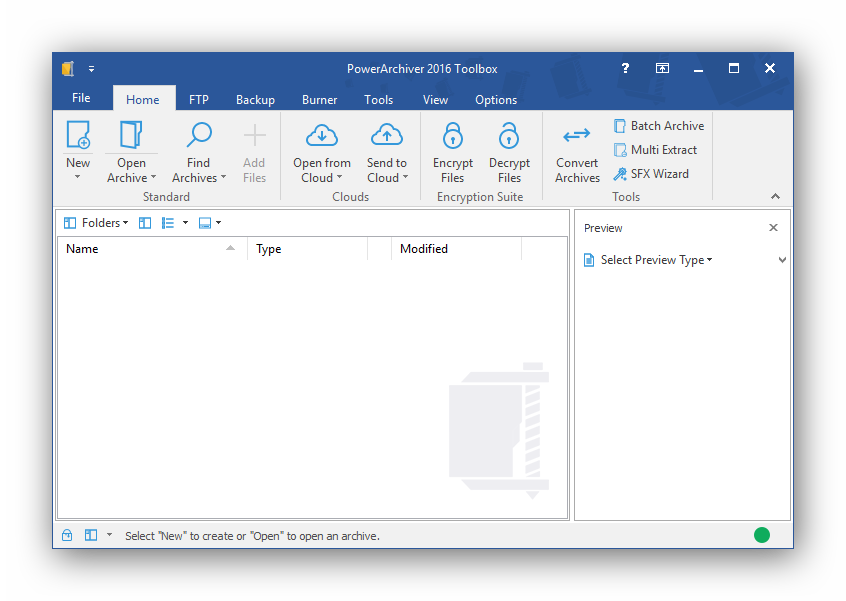
Task: Switch to the Burner tab
Action: [x=319, y=99]
